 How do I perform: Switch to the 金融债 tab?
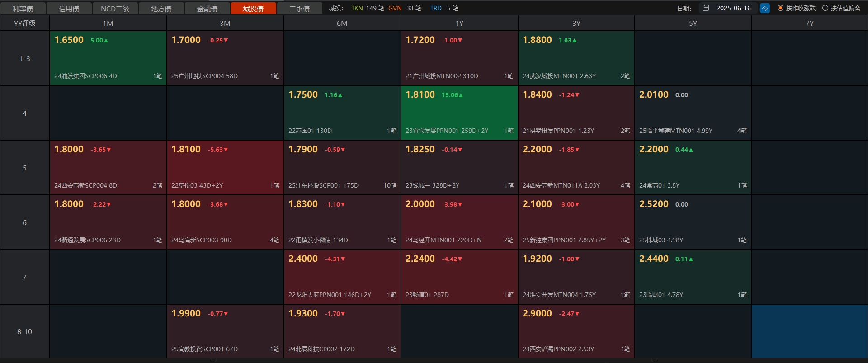point(208,9)
